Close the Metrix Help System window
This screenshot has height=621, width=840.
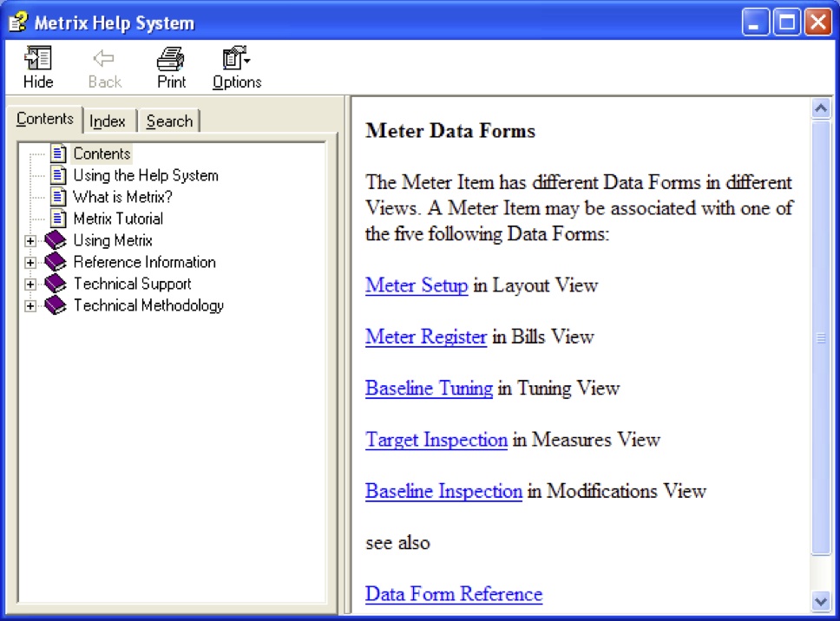tap(818, 23)
